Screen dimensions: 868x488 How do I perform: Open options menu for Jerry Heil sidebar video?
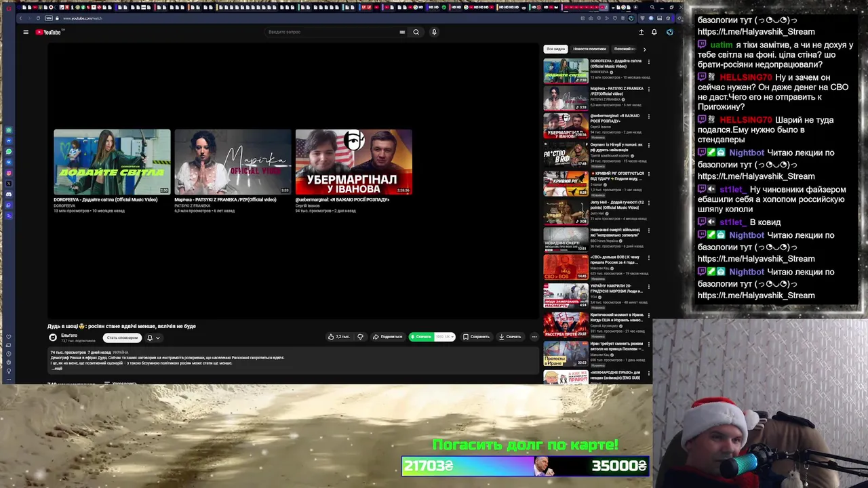[x=649, y=202]
